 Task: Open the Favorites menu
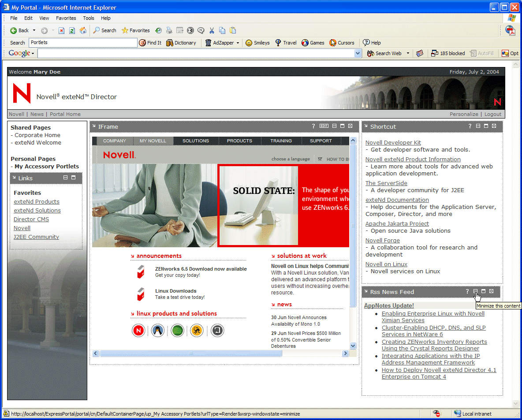(66, 18)
